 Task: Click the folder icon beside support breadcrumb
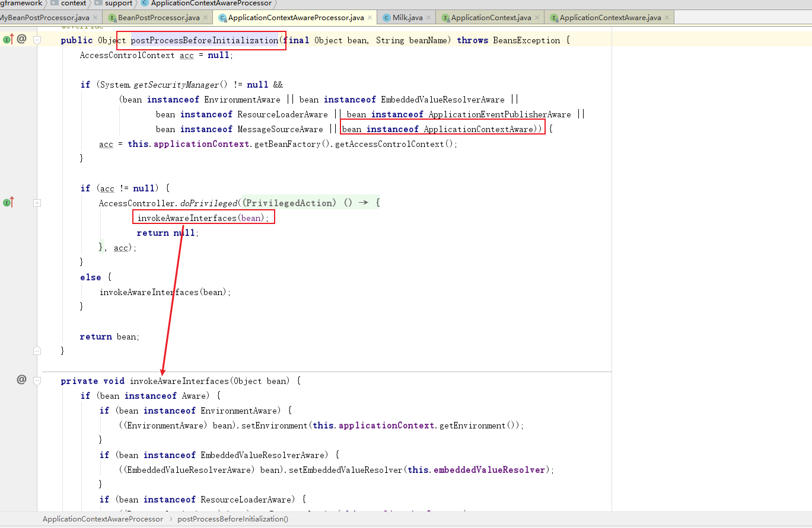98,3
